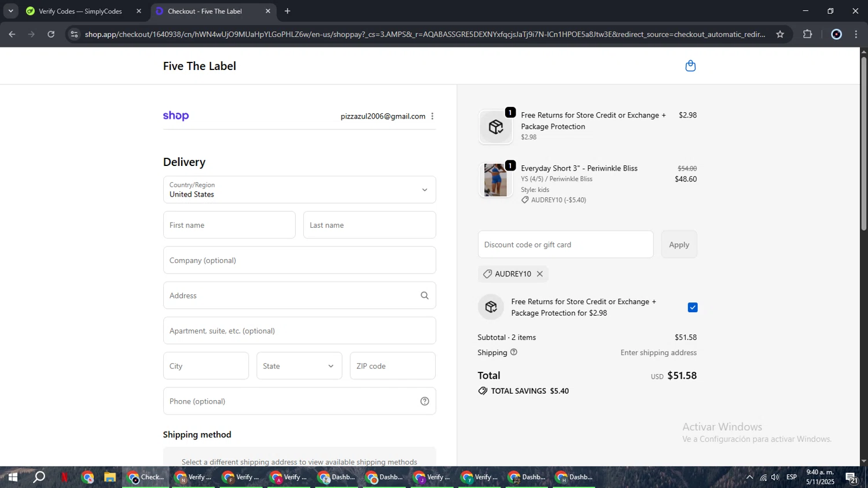Screen dimensions: 868x488
Task: Focus the Company (optional) field
Action: coord(299,260)
